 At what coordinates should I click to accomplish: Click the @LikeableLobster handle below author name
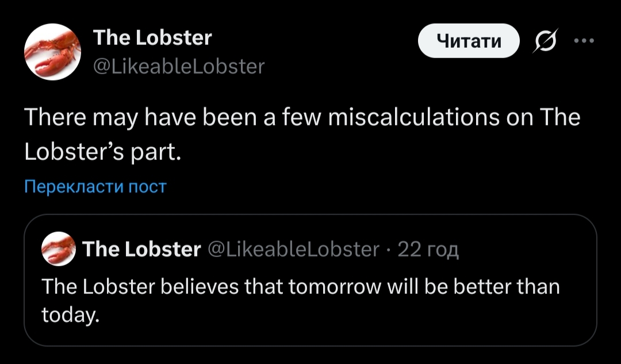click(x=178, y=67)
